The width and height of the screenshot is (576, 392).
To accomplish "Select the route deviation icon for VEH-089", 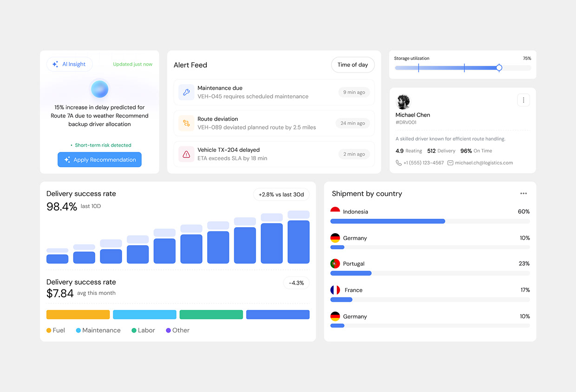I will (x=186, y=123).
